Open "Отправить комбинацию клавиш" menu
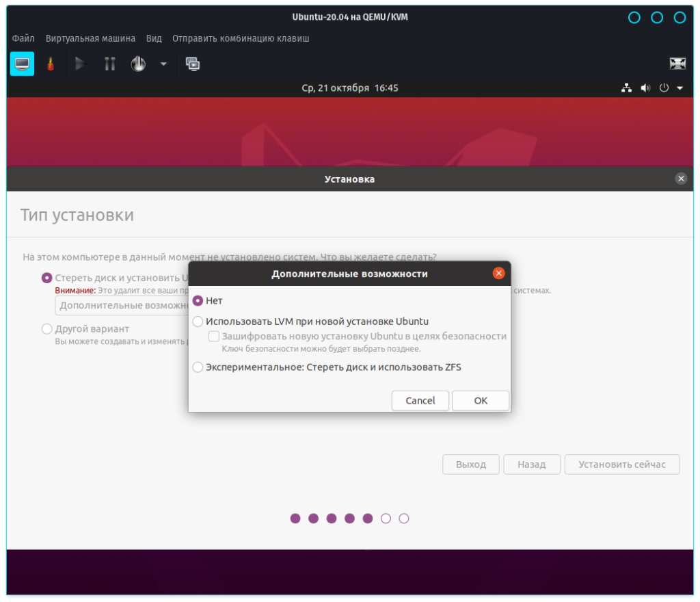This screenshot has height=602, width=700. pyautogui.click(x=241, y=38)
